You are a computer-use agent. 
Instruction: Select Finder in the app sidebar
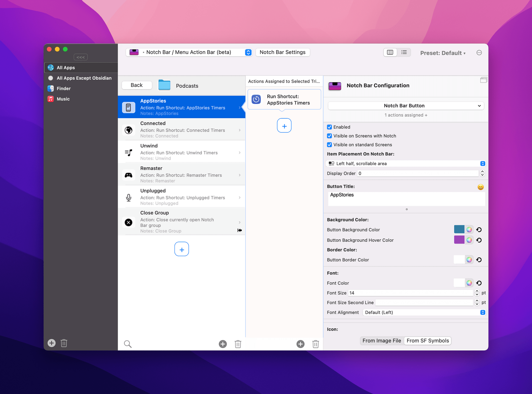pos(81,89)
